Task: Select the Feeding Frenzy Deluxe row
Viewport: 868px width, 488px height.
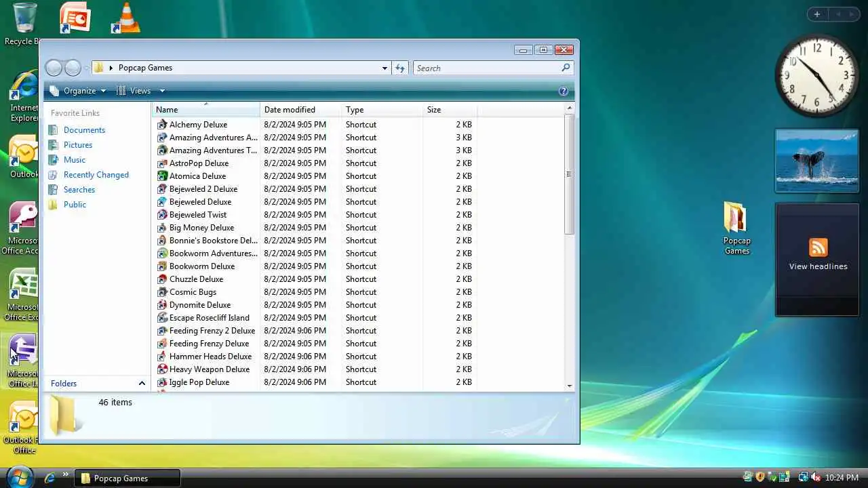Action: tap(315, 344)
